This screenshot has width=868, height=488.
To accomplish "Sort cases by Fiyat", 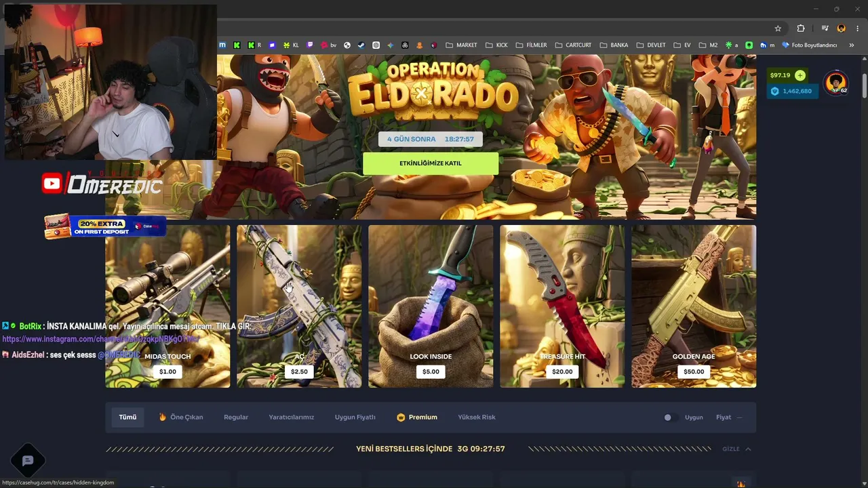I will (x=729, y=418).
